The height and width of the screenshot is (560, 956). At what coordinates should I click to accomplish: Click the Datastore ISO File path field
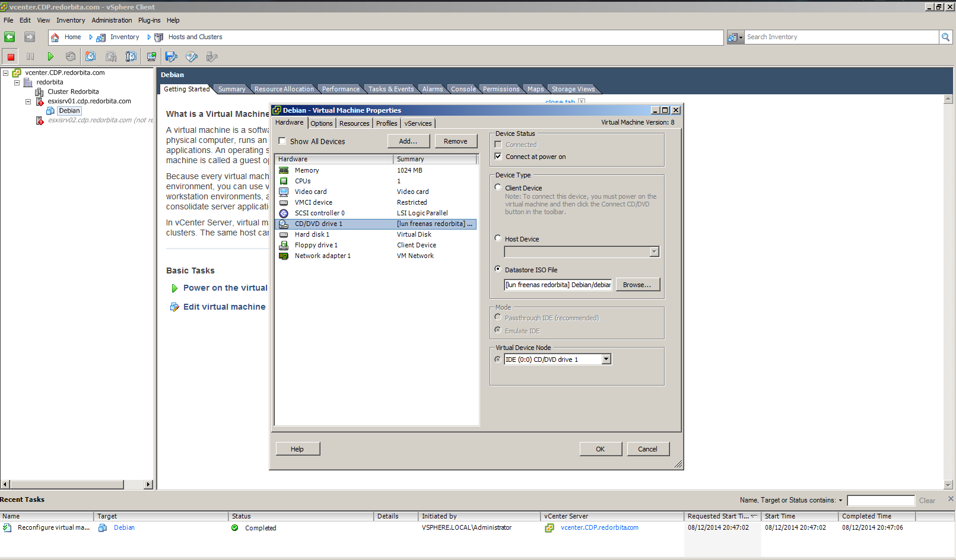[558, 285]
